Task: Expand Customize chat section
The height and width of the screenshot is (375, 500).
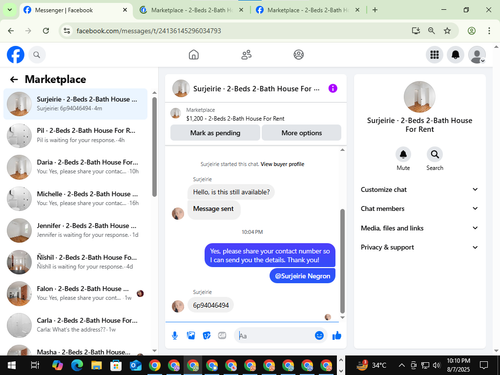Action: (x=419, y=189)
